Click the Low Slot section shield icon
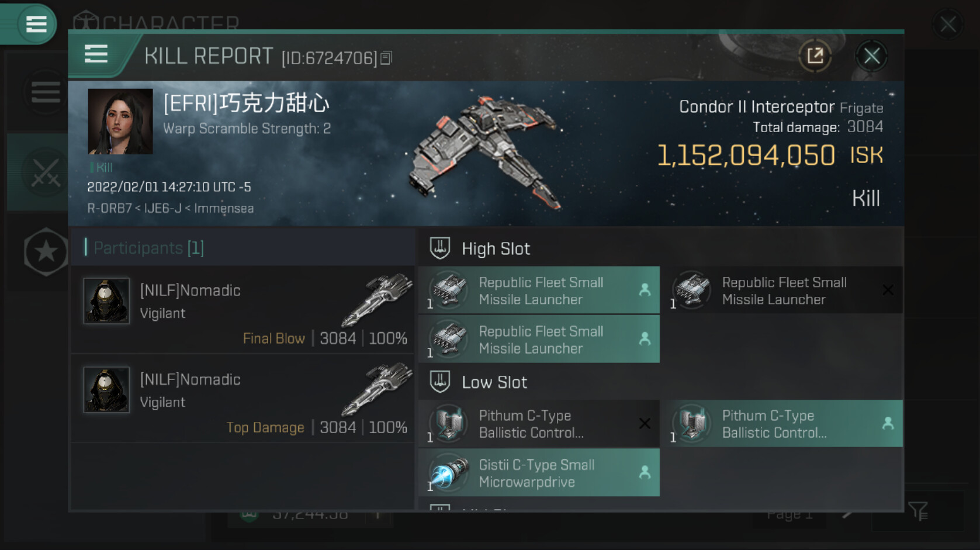This screenshot has width=980, height=550. click(x=440, y=382)
